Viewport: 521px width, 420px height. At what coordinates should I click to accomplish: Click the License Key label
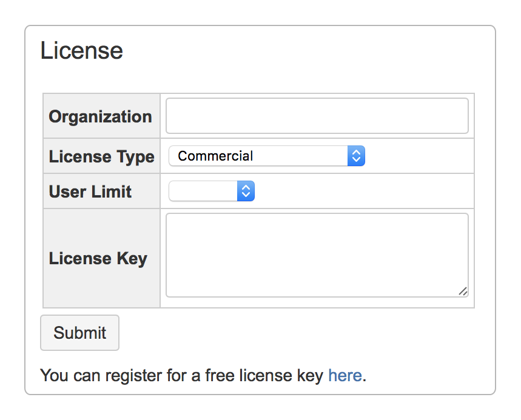point(98,258)
